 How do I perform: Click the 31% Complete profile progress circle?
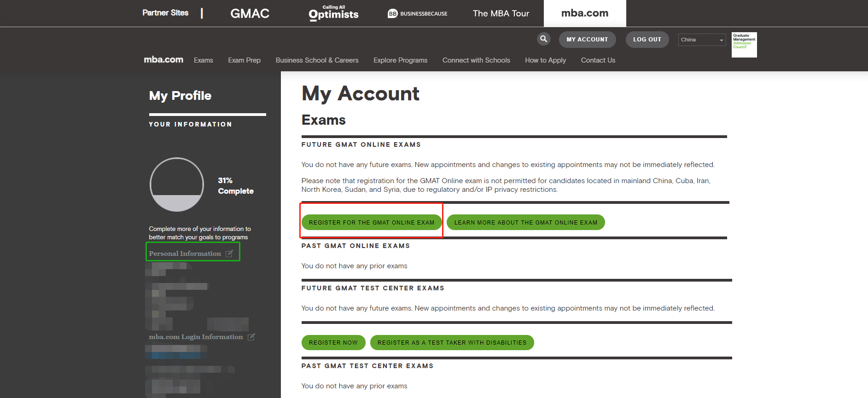pyautogui.click(x=177, y=185)
